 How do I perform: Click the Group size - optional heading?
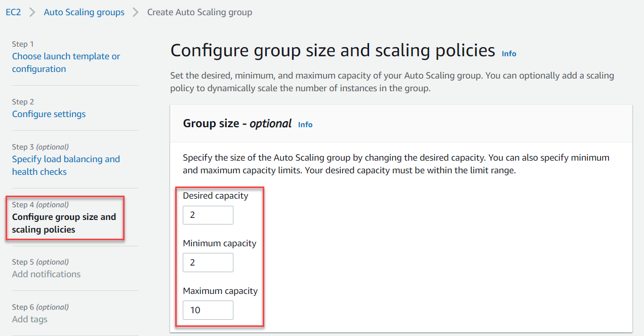(x=237, y=123)
